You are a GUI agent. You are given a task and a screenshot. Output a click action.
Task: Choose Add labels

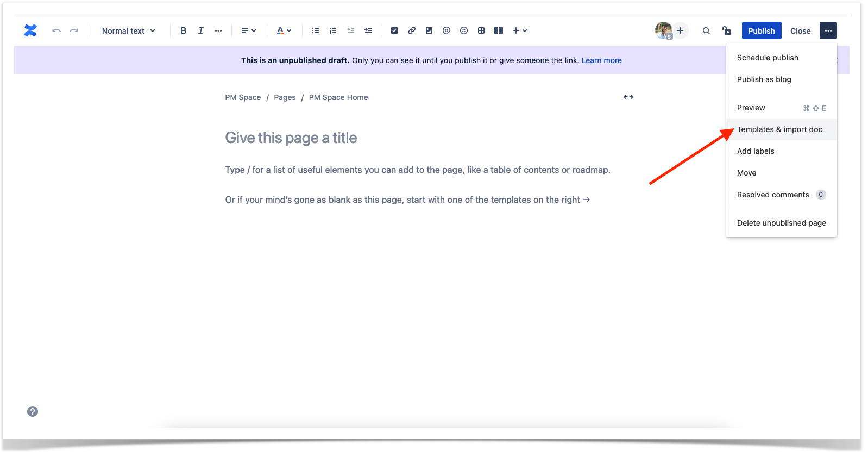tap(782, 151)
